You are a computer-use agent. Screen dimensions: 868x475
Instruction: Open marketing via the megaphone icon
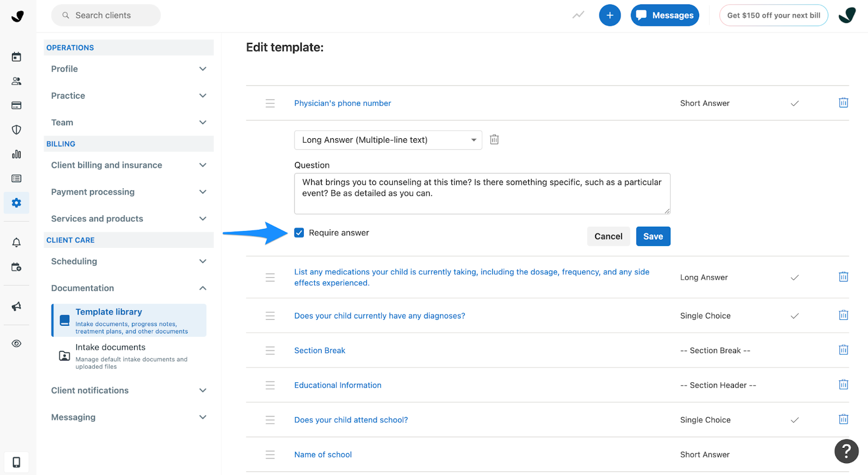(16, 306)
